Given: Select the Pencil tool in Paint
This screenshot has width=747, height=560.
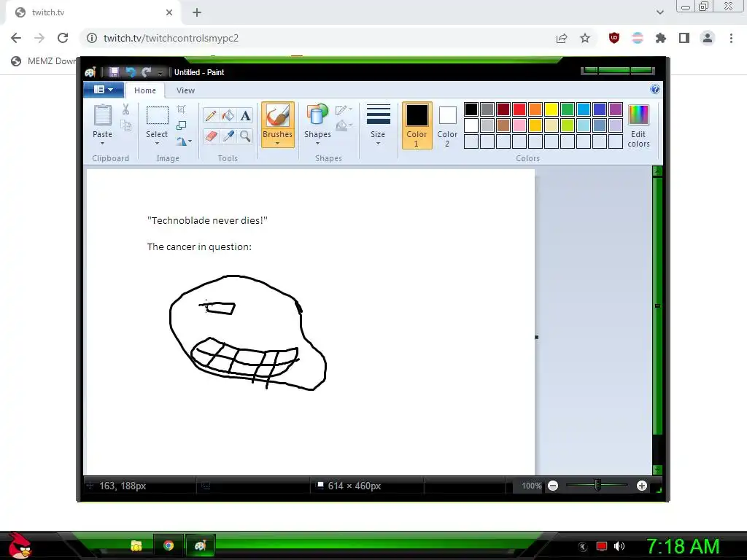Looking at the screenshot, I should [211, 116].
